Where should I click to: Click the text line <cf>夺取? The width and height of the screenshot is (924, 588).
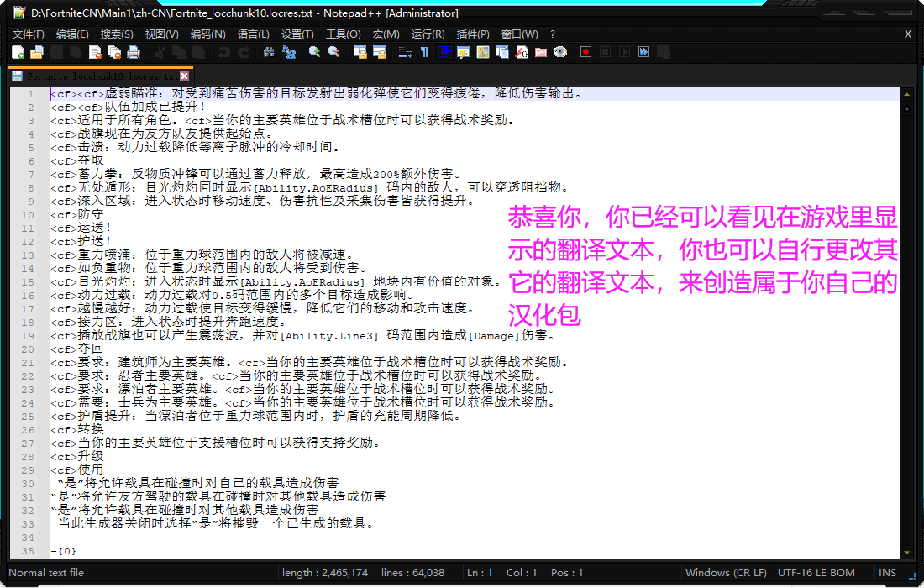tap(76, 160)
